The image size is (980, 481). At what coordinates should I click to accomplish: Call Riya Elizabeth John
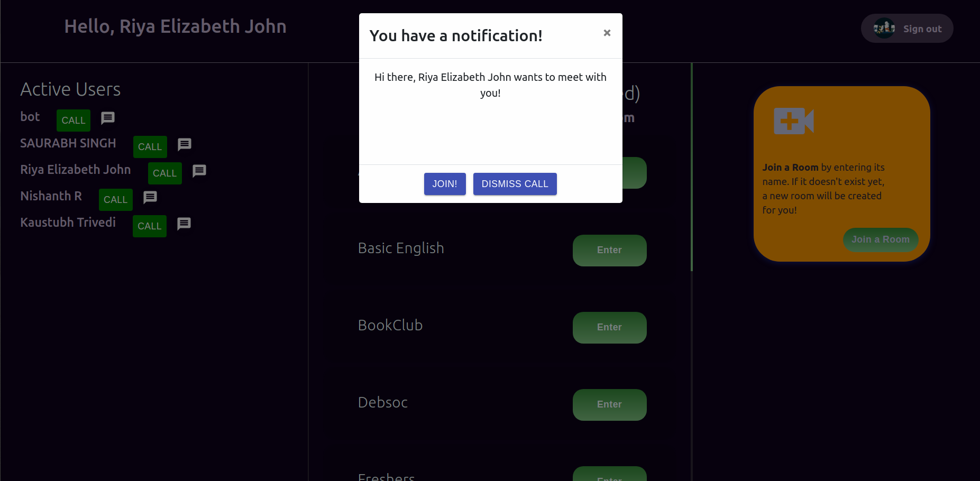tap(165, 173)
